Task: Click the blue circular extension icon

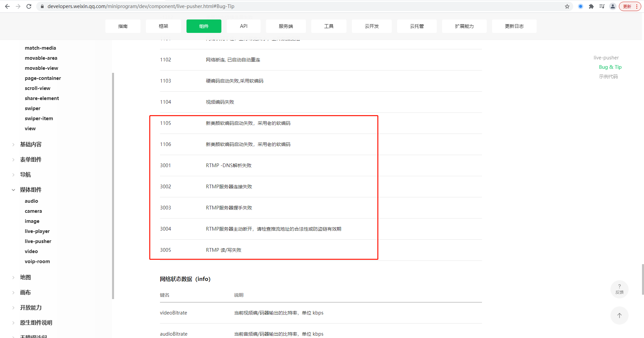Action: (x=581, y=6)
